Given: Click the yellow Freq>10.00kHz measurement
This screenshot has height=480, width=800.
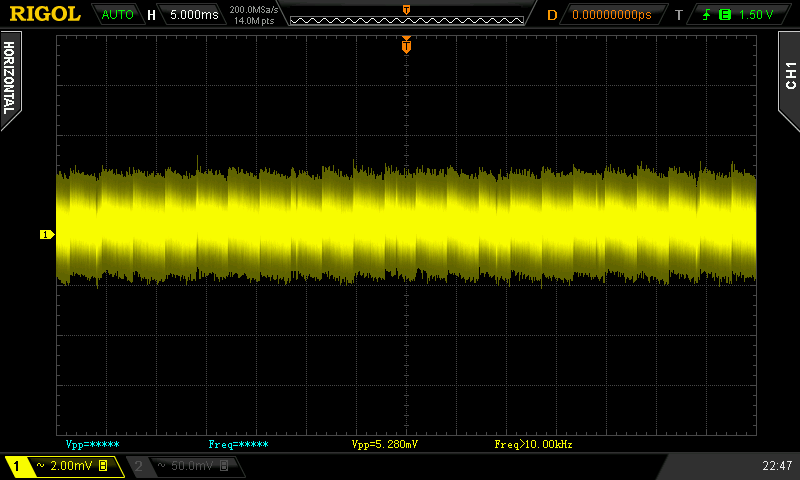Looking at the screenshot, I should [x=533, y=443].
